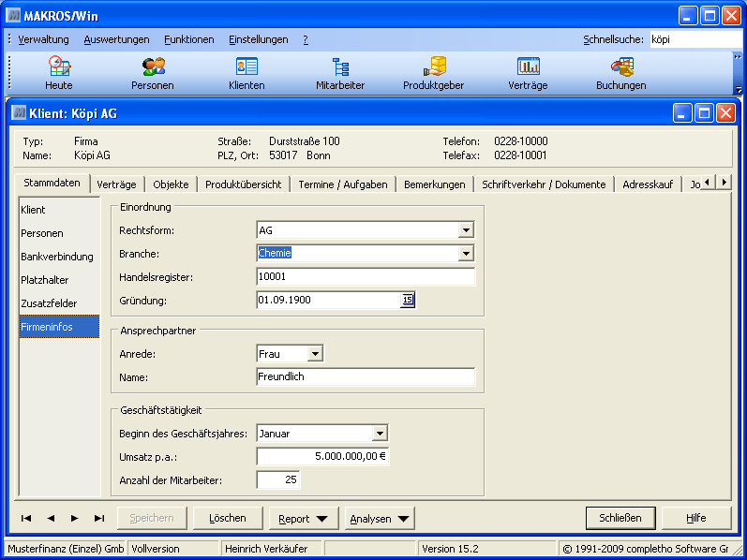Click the Löschen button
The height and width of the screenshot is (560, 747).
tap(228, 518)
